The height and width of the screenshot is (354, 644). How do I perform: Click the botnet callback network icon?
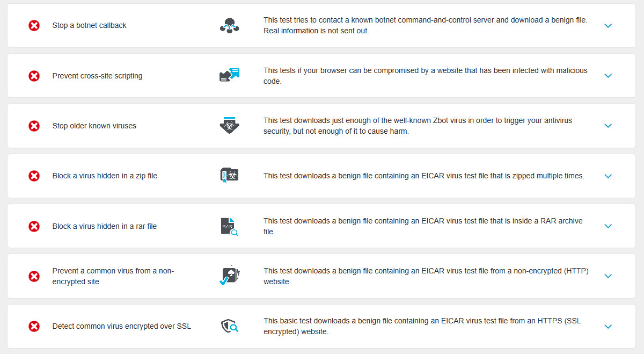tap(230, 25)
